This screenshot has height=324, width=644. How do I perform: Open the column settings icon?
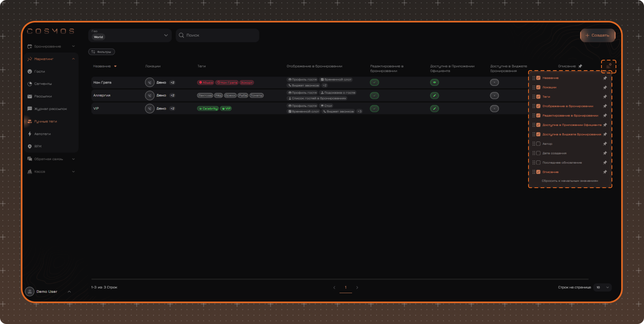click(x=608, y=66)
